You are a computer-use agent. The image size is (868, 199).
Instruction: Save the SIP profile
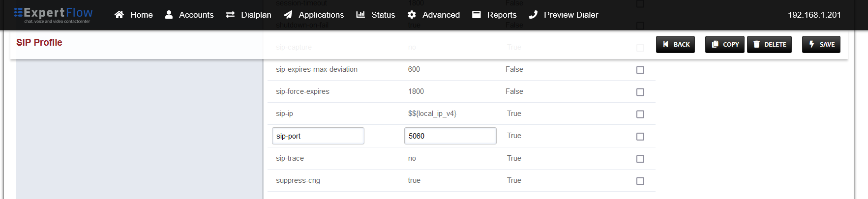821,44
